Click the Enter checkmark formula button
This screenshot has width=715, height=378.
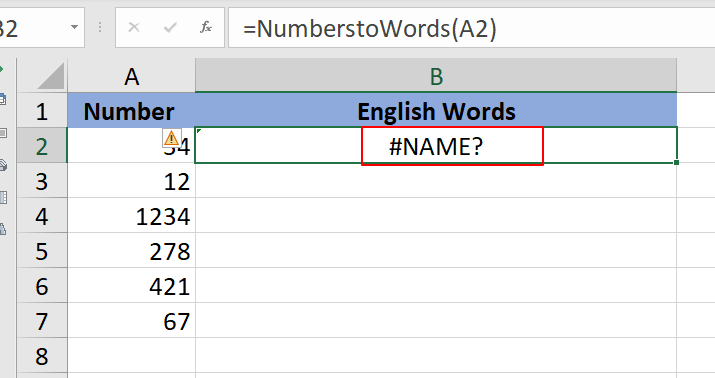[170, 28]
